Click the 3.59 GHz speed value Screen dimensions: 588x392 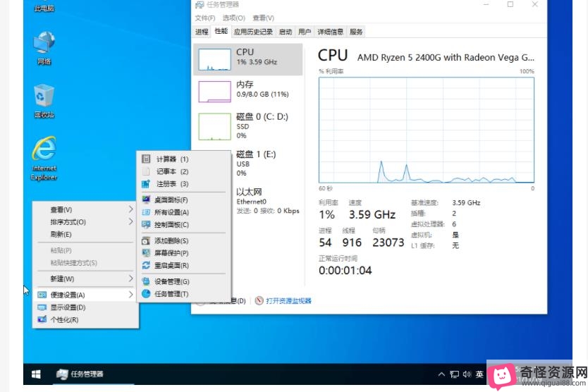pos(372,214)
